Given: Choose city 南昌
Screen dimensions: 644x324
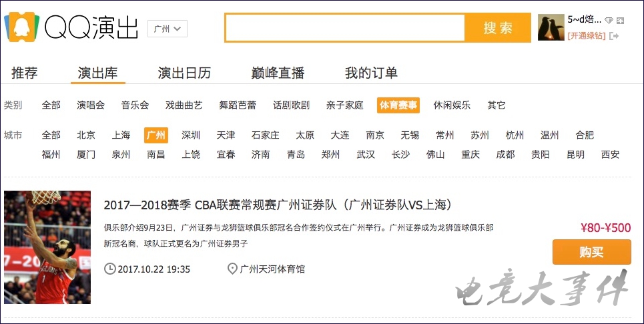Looking at the screenshot, I should 156,155.
